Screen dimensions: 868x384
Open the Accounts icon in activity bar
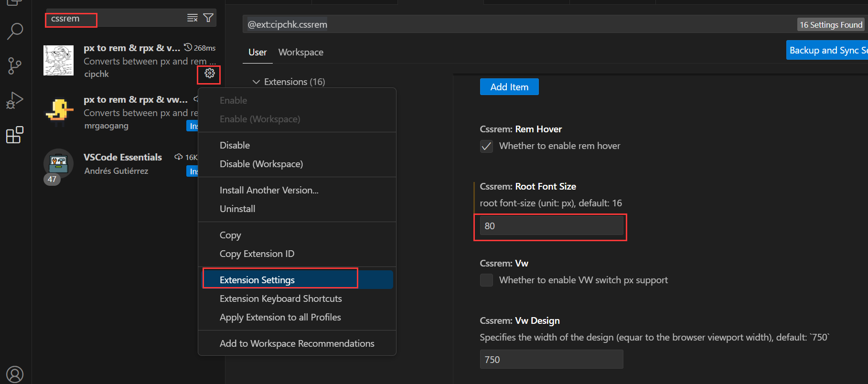[15, 374]
